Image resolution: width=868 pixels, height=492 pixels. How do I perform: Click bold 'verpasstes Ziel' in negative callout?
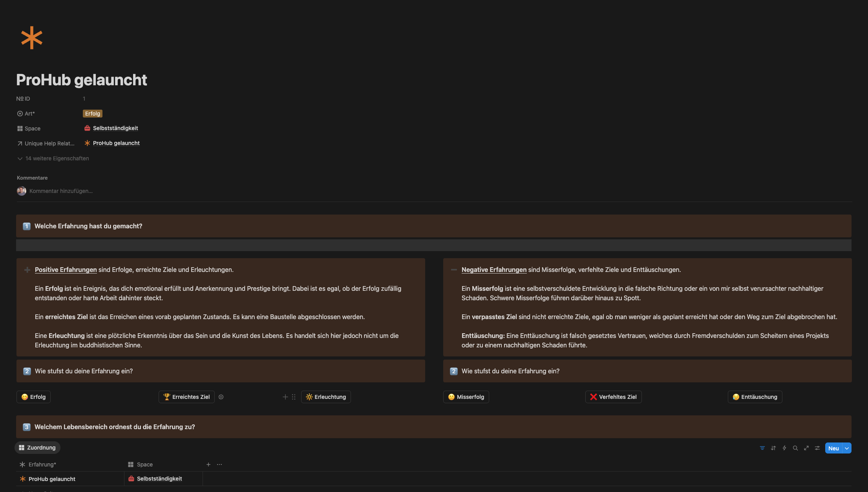coord(494,317)
